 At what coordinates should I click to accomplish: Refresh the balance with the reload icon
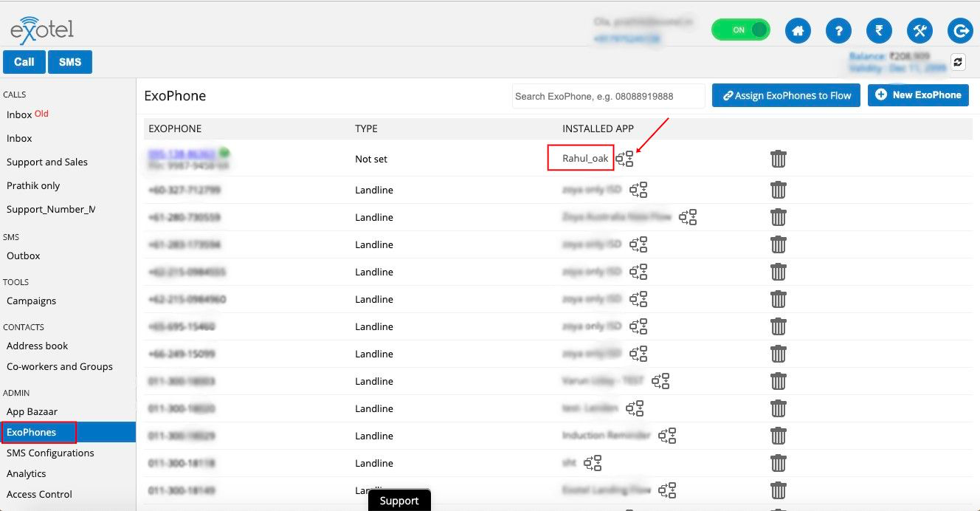click(958, 62)
